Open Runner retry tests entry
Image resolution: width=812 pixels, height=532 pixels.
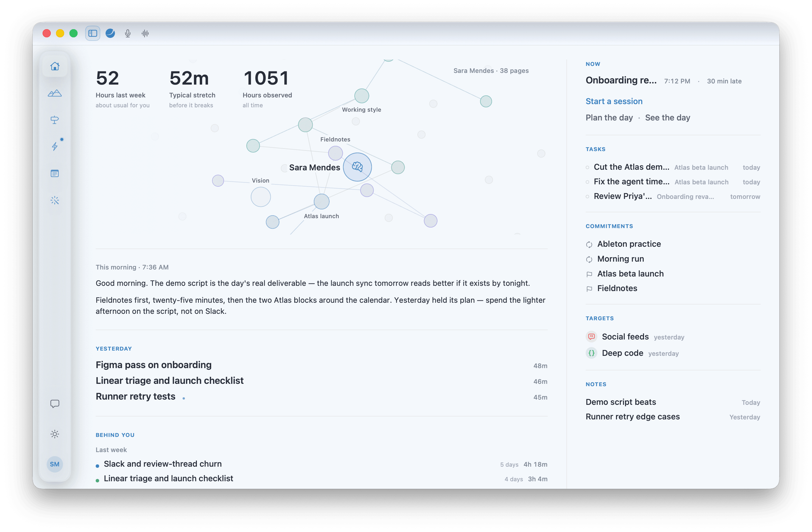coord(321,396)
